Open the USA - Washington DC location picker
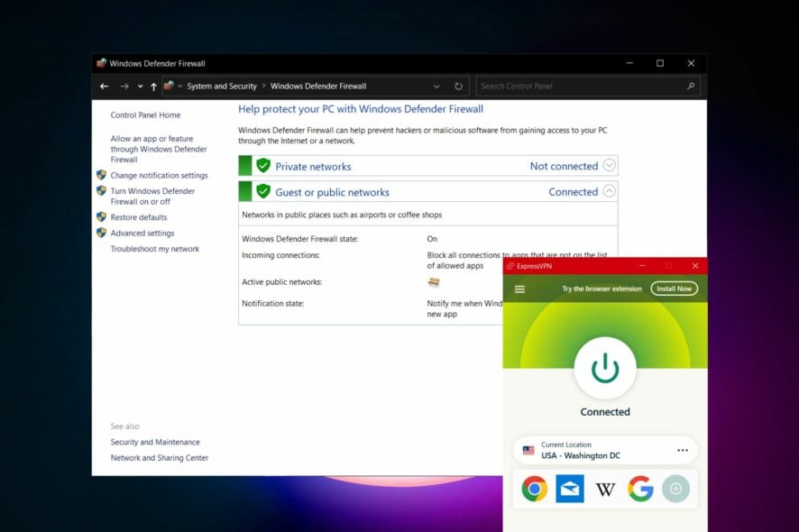 point(605,451)
